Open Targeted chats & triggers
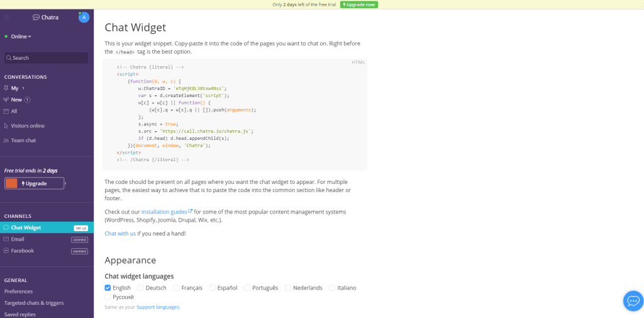This screenshot has width=644, height=318. tap(34, 303)
